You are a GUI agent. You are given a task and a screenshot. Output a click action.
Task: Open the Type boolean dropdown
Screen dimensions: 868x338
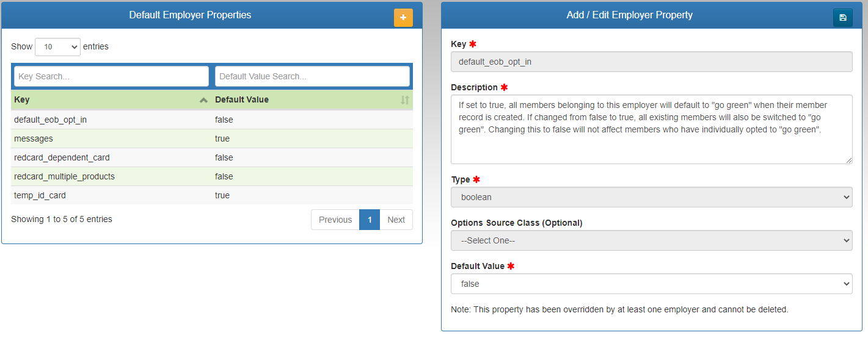click(651, 197)
